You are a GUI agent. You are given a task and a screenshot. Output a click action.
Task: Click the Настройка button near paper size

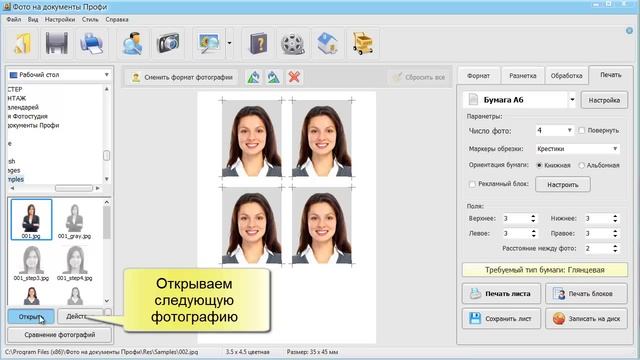[604, 100]
